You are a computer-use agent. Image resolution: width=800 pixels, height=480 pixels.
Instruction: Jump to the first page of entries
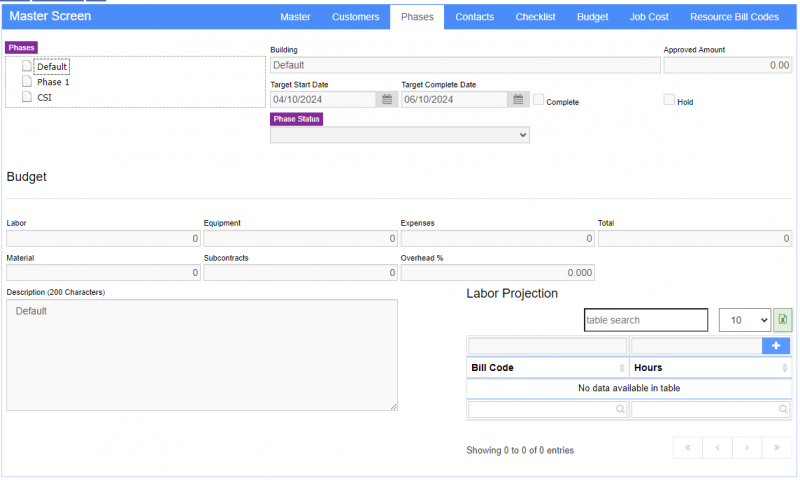(687, 449)
